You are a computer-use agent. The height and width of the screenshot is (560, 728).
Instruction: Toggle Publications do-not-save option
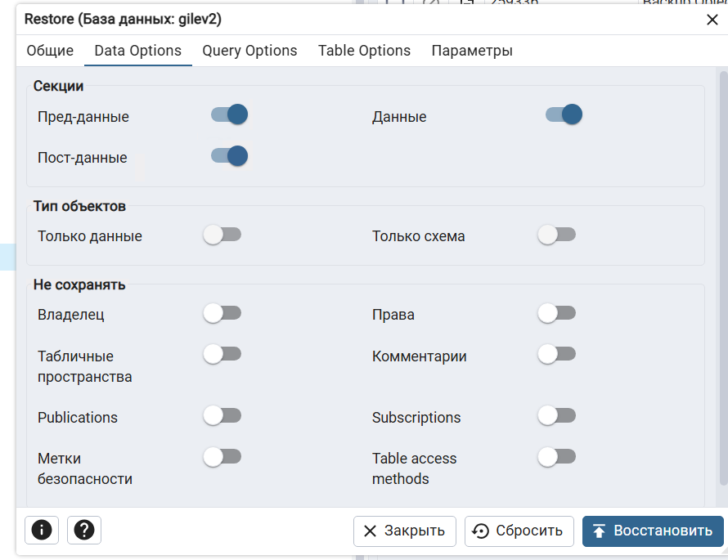pyautogui.click(x=222, y=416)
